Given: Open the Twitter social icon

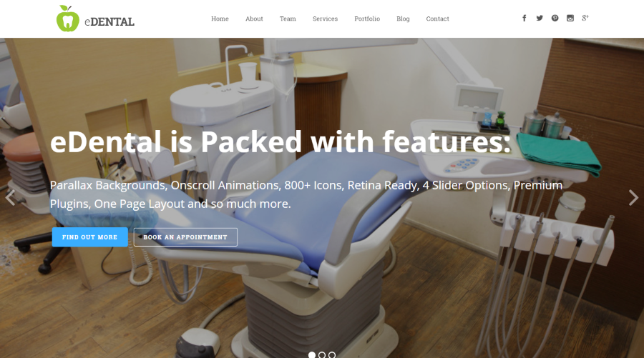Looking at the screenshot, I should tap(540, 18).
